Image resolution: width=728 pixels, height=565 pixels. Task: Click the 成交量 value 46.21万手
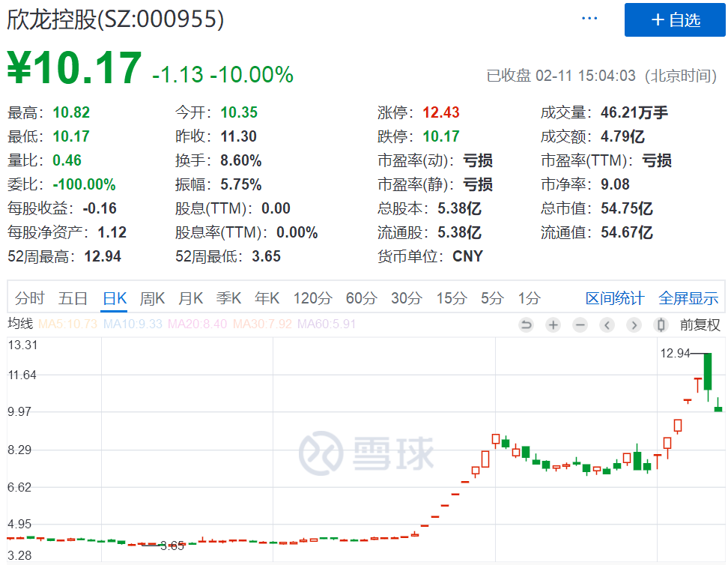click(x=634, y=112)
